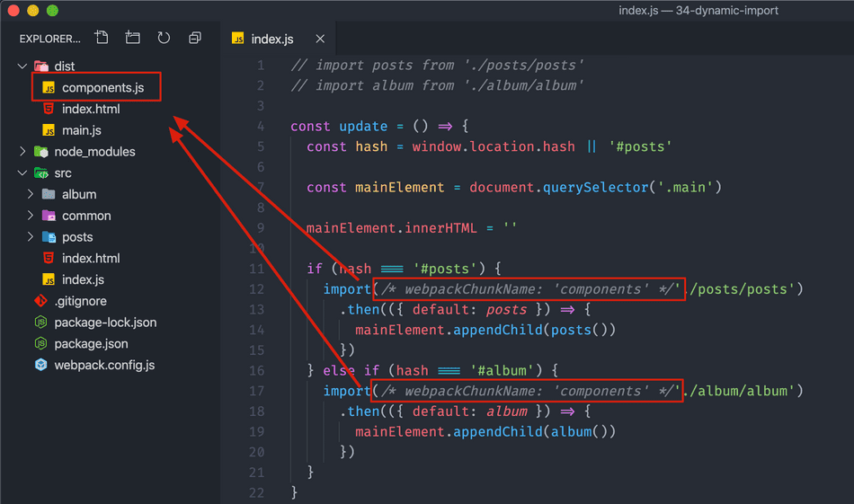Click the webpack icon beside webpack.config.js
This screenshot has height=504, width=854.
point(40,365)
